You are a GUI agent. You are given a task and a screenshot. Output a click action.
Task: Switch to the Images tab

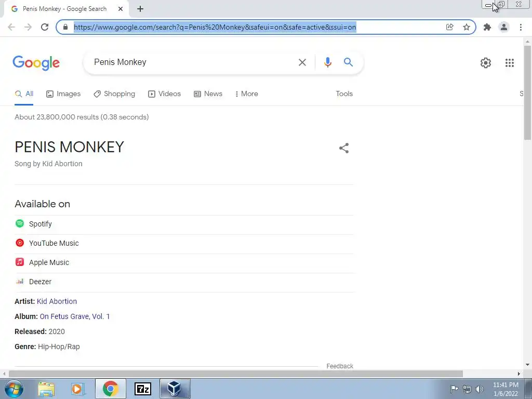pos(63,94)
